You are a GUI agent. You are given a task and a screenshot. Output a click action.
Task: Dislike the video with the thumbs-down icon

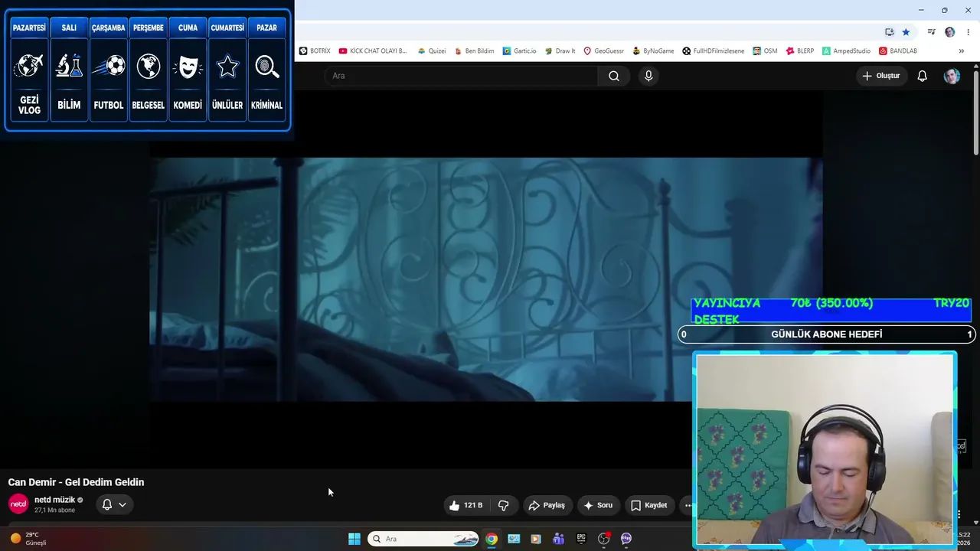[x=504, y=505]
